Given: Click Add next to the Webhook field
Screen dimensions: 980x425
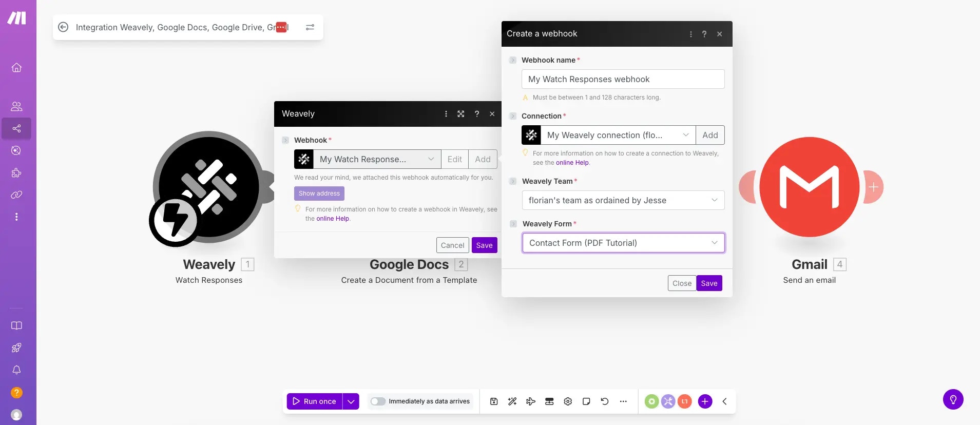Looking at the screenshot, I should [x=483, y=159].
